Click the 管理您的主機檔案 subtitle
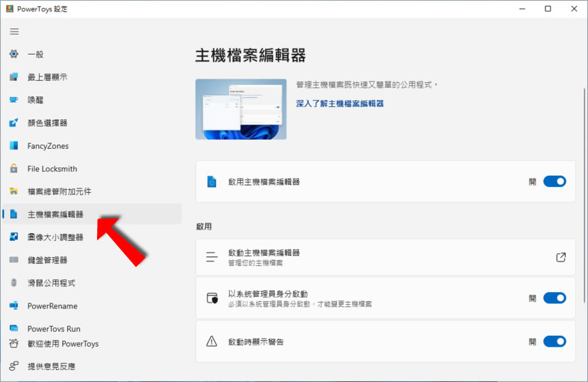The width and height of the screenshot is (588, 382). (255, 263)
